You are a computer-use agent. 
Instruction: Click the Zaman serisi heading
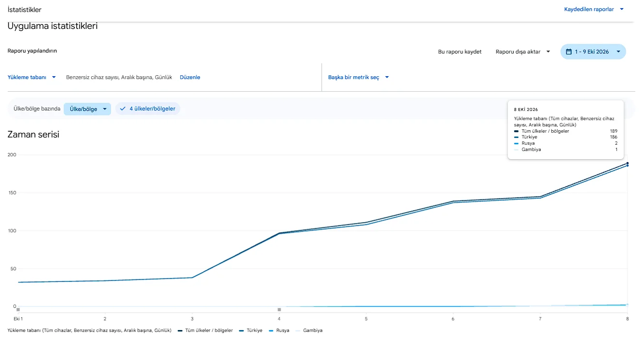[33, 135]
